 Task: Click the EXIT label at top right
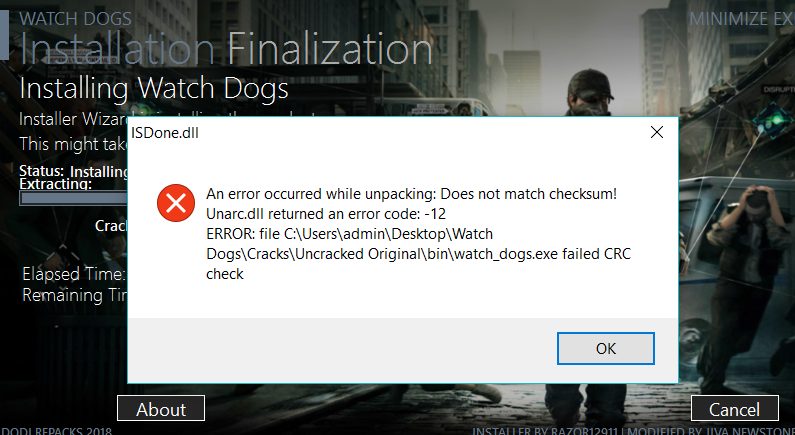click(x=785, y=18)
